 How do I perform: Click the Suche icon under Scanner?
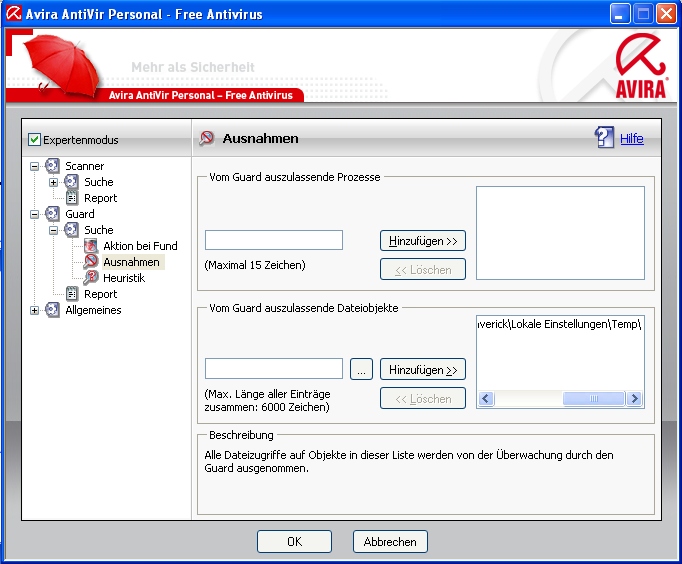pyautogui.click(x=71, y=182)
